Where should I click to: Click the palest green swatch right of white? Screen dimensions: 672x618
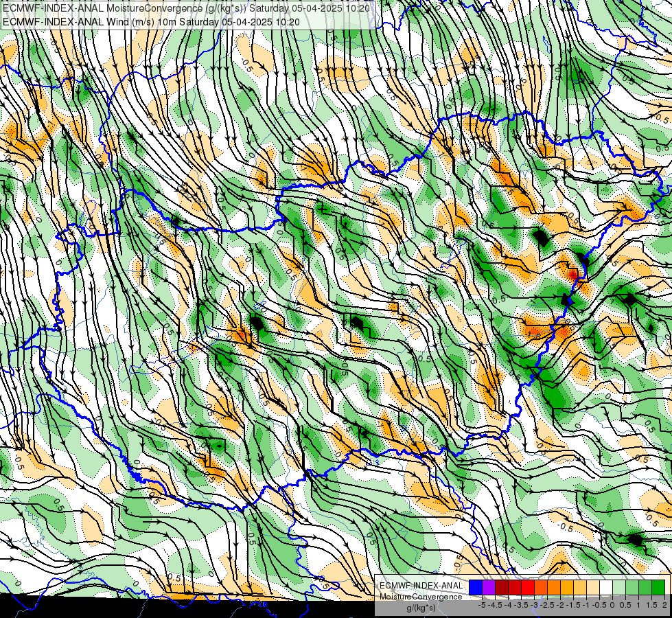coord(619,587)
